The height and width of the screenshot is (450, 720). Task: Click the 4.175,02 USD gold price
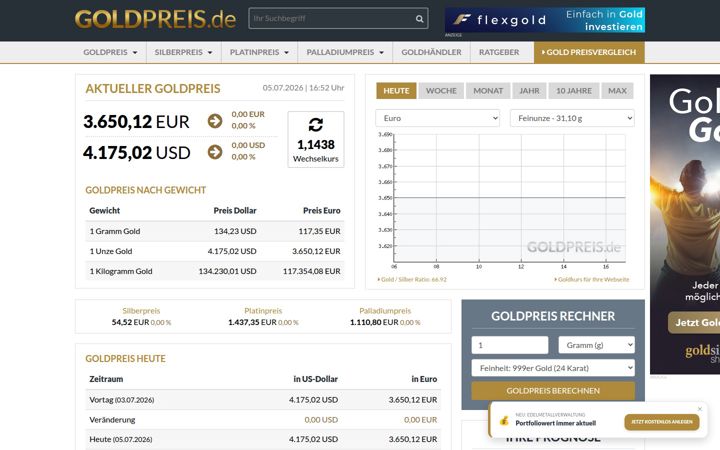click(x=136, y=152)
